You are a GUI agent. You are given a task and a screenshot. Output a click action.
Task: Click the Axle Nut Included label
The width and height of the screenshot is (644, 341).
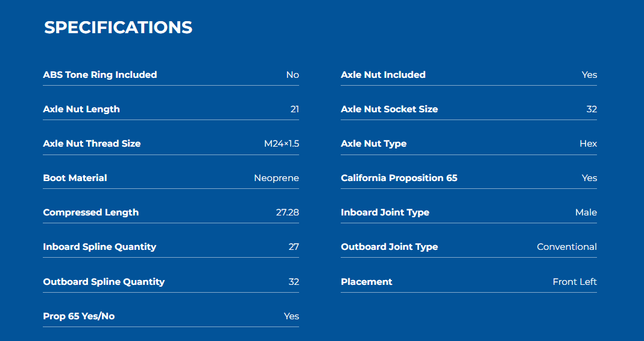coord(383,75)
